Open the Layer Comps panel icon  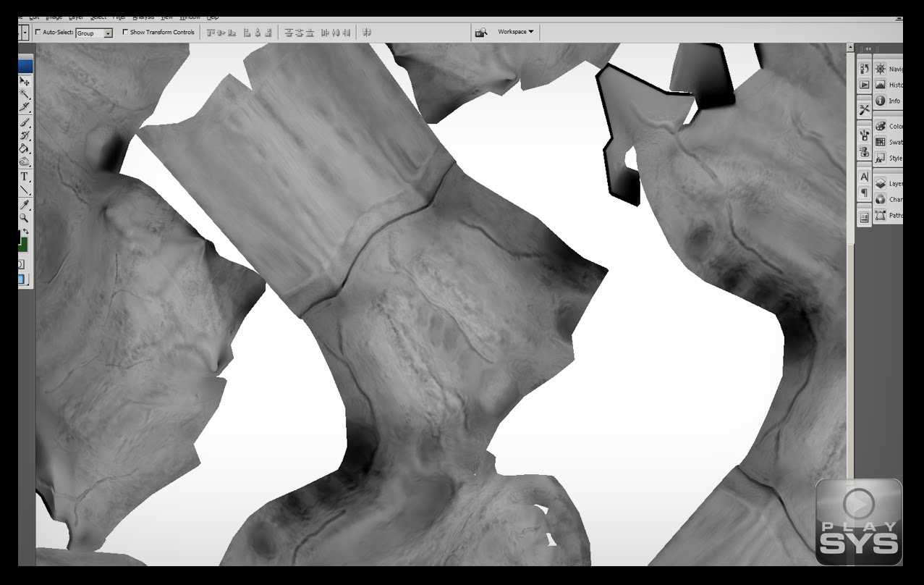[864, 217]
